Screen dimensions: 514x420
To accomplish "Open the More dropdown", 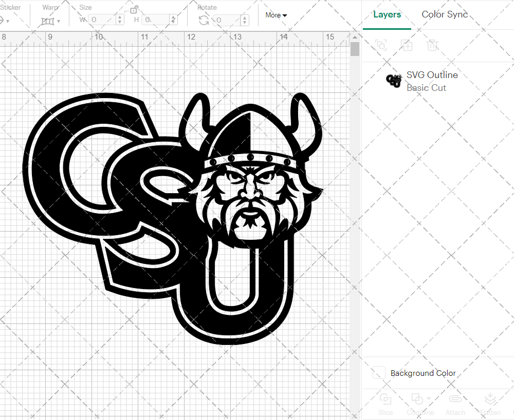I will pyautogui.click(x=276, y=15).
